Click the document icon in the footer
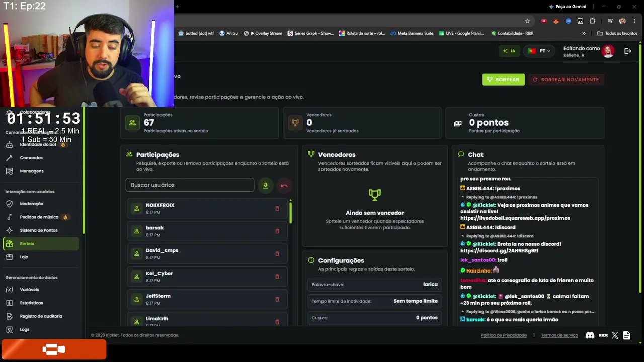 pyautogui.click(x=626, y=335)
